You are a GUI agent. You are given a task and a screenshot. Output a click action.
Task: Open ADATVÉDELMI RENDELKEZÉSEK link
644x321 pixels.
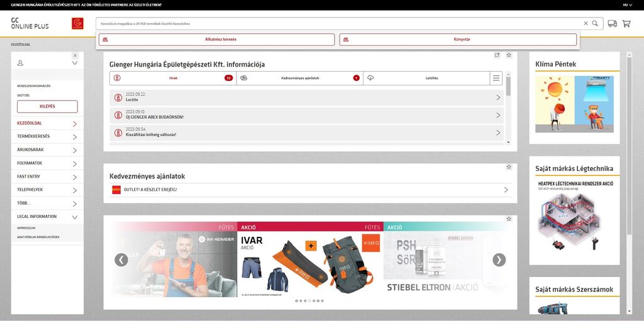pyautogui.click(x=38, y=237)
